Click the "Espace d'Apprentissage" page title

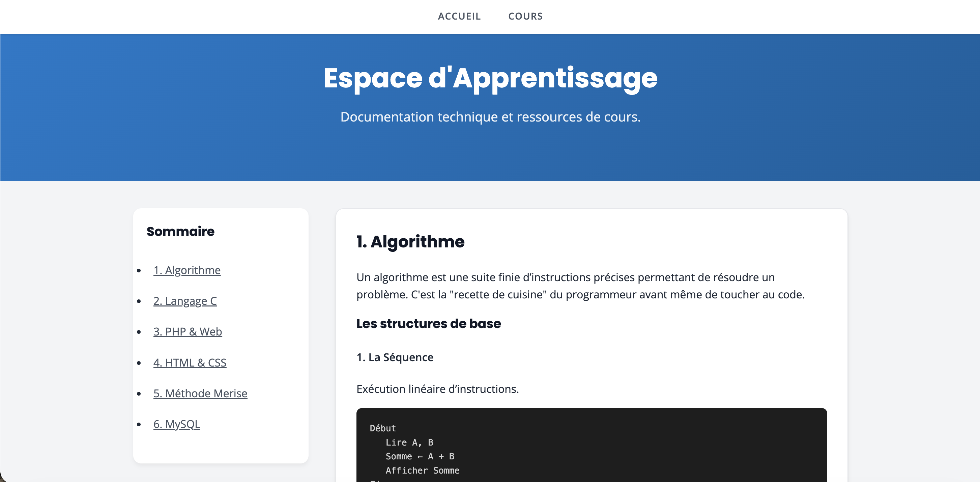[x=490, y=78]
